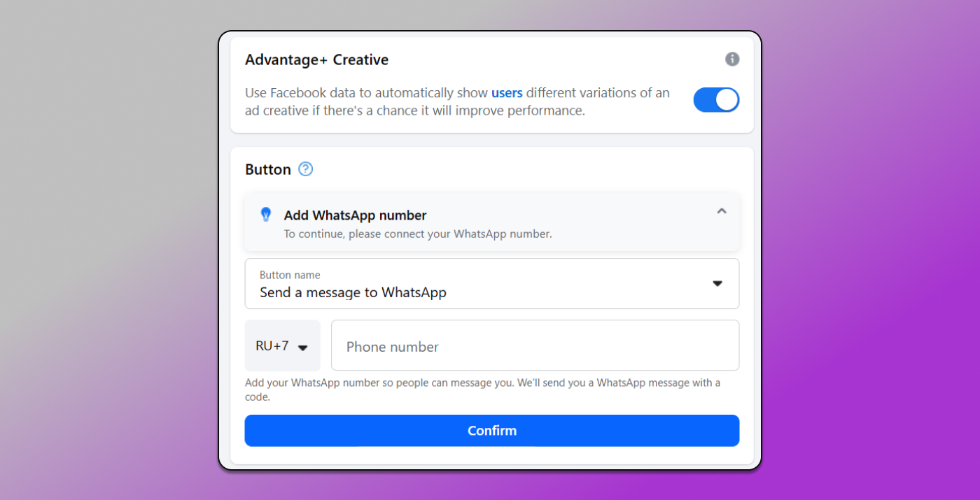
Task: Focus the Phone number input field
Action: click(x=535, y=346)
